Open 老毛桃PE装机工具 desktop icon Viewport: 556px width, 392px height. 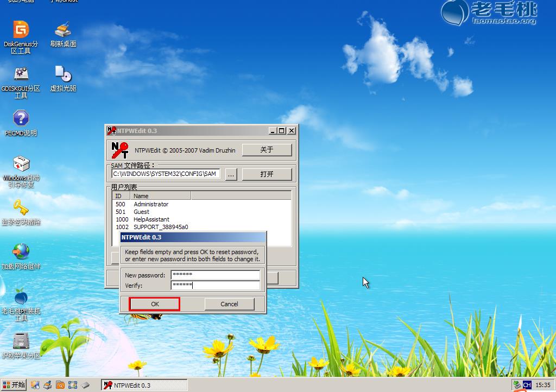[21, 297]
